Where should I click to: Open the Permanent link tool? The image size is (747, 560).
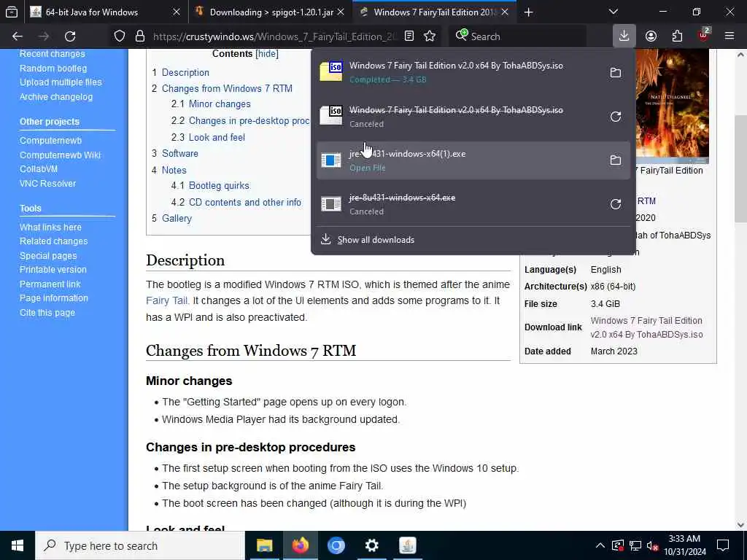[50, 284]
